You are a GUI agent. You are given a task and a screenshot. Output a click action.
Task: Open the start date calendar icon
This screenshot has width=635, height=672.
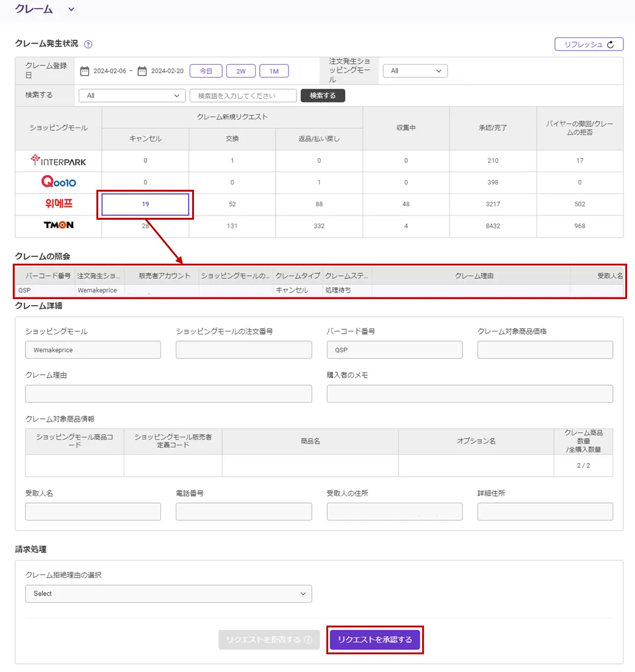tap(85, 71)
